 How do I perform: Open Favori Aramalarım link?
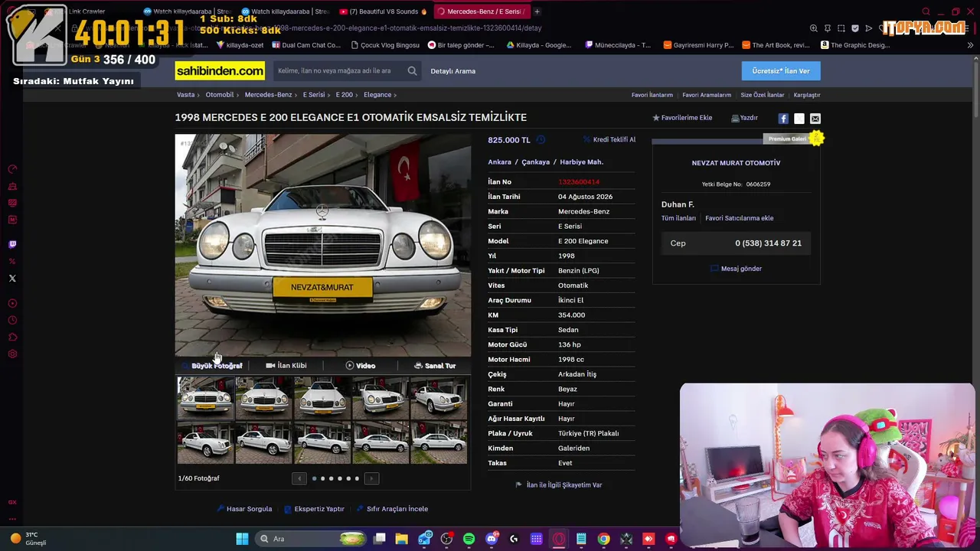click(x=707, y=95)
